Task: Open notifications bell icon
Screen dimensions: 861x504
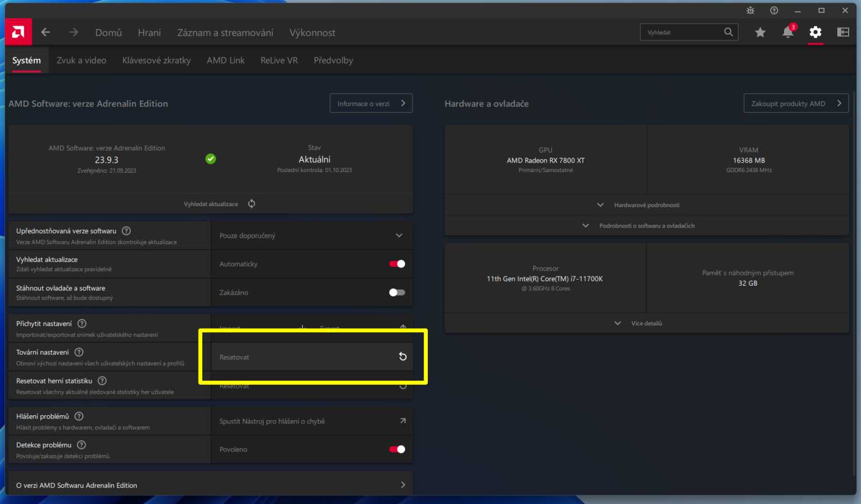Action: [788, 32]
